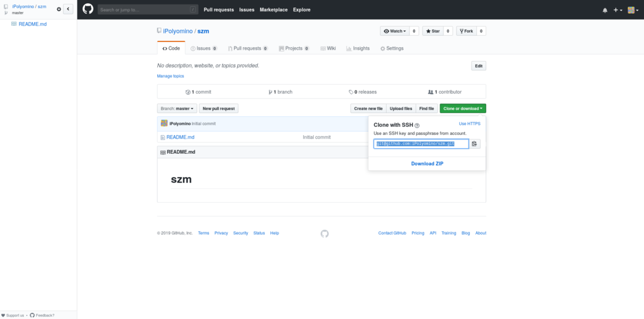Open the Watch dropdown button

[395, 31]
